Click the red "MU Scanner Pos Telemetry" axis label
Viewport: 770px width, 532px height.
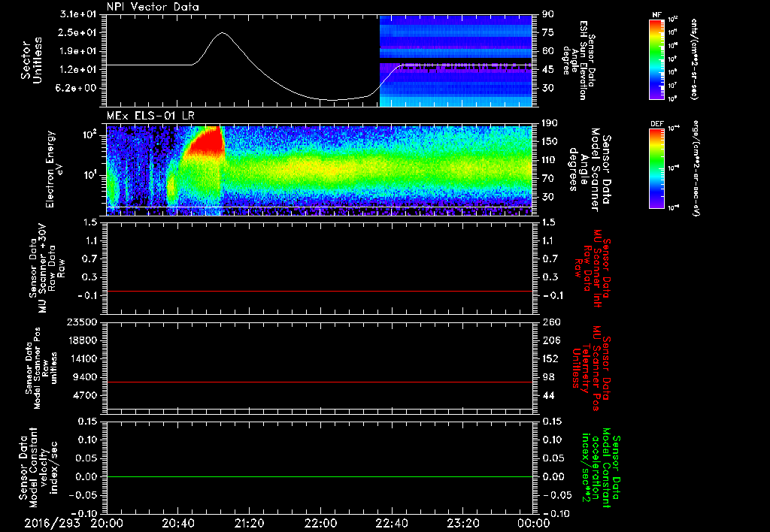[x=591, y=368]
